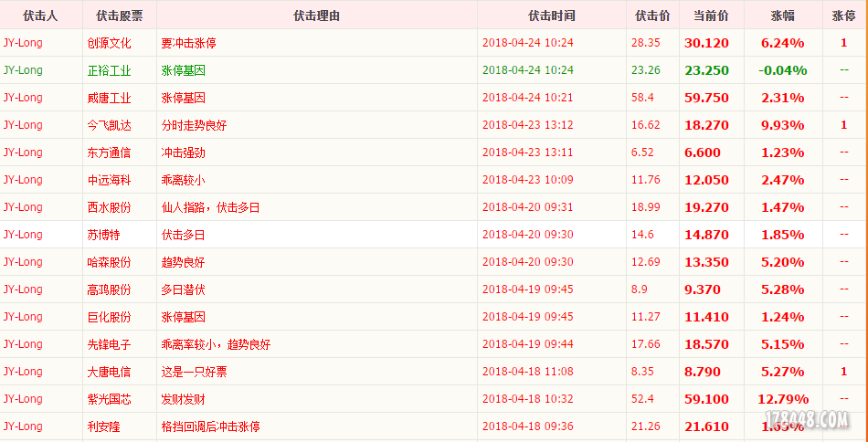Select stock 大唐电信
This screenshot has height=442, width=868.
[109, 372]
